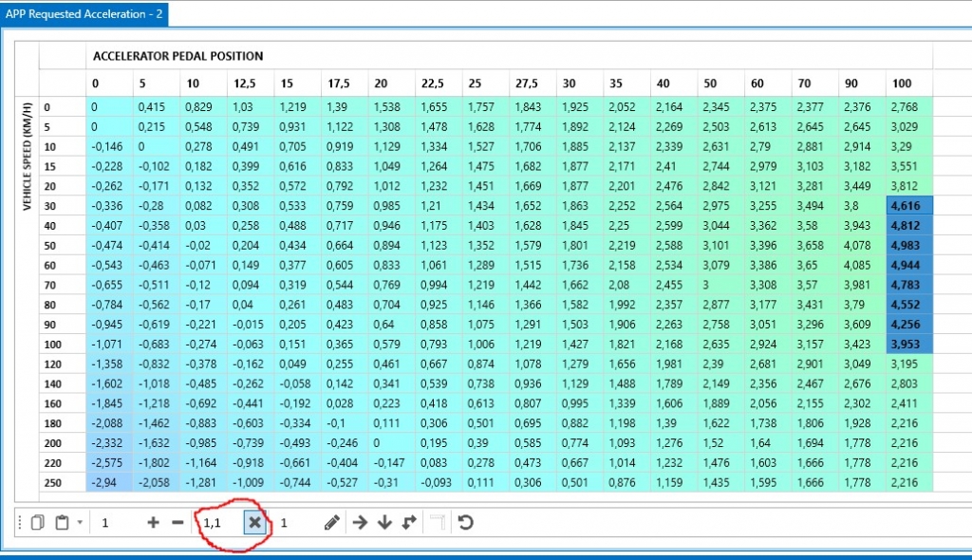
Task: Click cell 3,79 in speed row 80
Action: pyautogui.click(x=862, y=305)
